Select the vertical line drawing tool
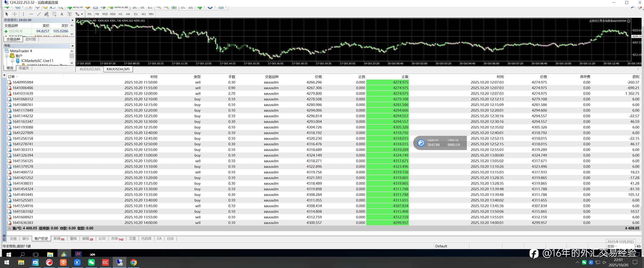This screenshot has height=268, width=644. (23, 14)
